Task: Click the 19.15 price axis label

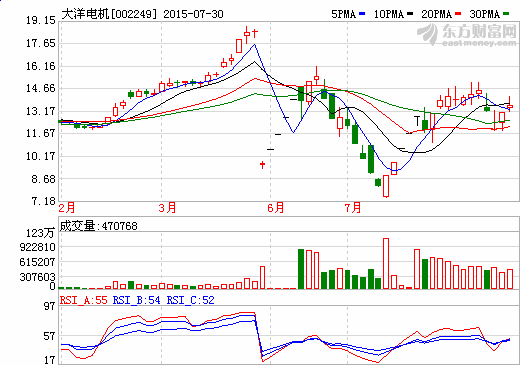Action: (41, 21)
